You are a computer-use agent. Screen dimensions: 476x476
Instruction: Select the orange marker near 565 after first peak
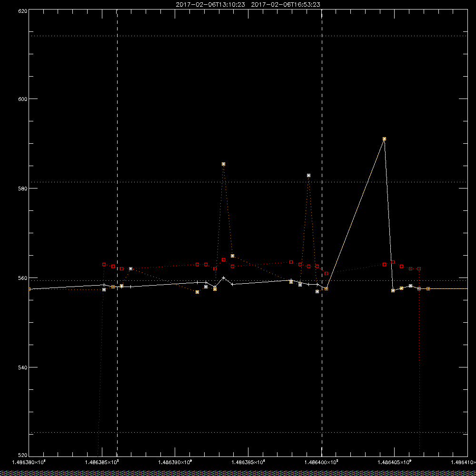pos(233,256)
